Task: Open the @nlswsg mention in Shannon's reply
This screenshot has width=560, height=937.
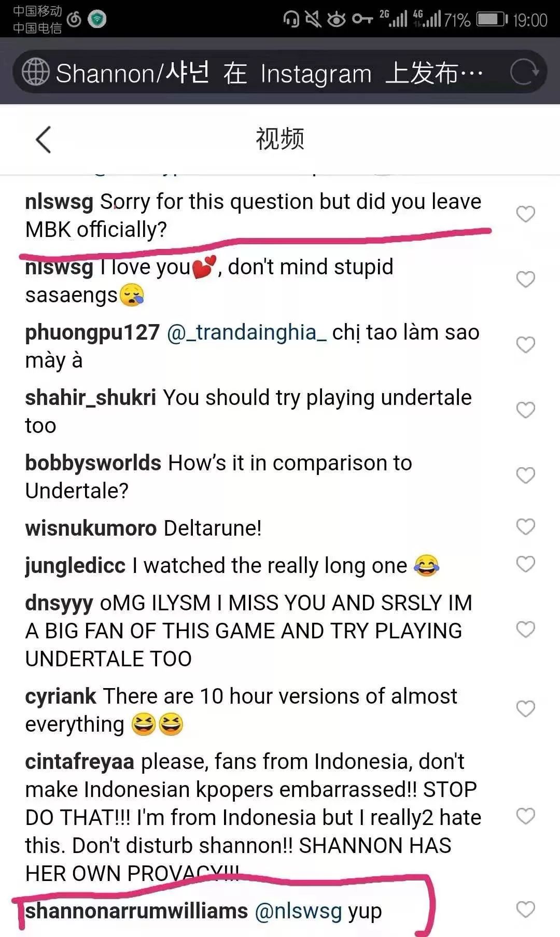Action: (298, 911)
